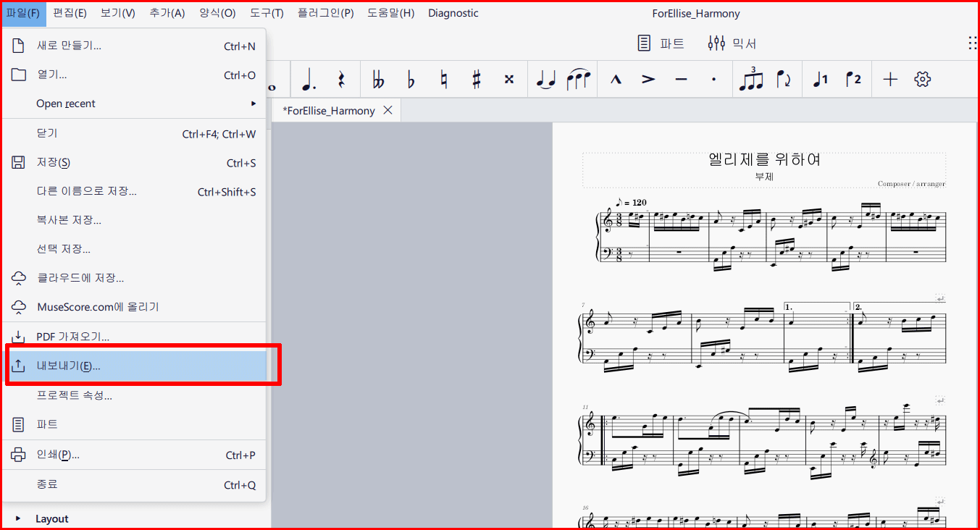
Task: Choose 열기... from File menu
Action: (x=134, y=75)
